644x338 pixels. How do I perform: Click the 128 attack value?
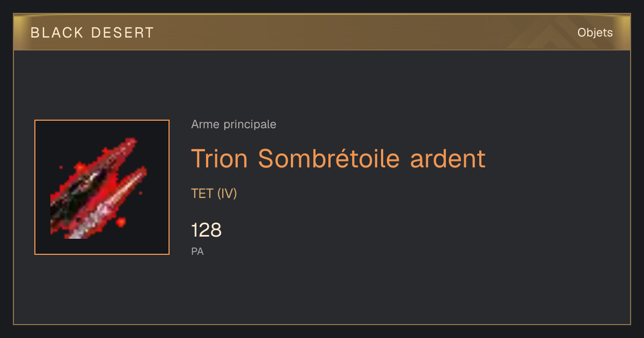coord(206,230)
